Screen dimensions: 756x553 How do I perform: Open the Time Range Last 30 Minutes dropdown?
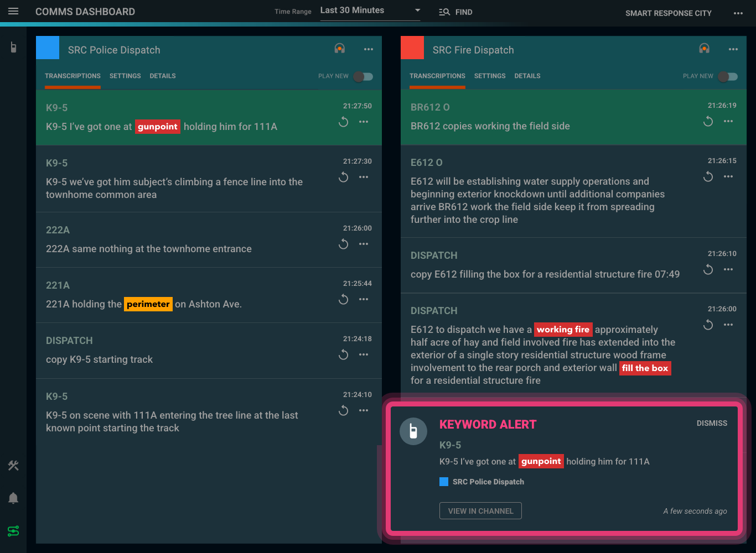pos(370,11)
